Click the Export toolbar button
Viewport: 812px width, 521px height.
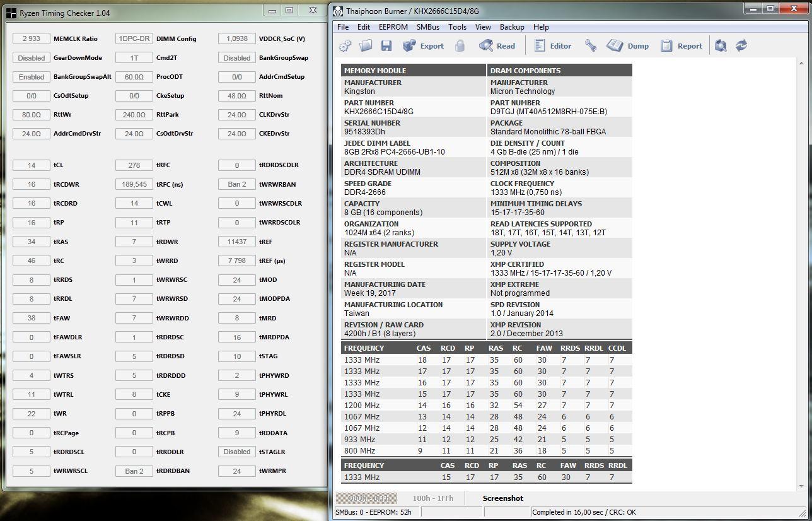[x=423, y=45]
